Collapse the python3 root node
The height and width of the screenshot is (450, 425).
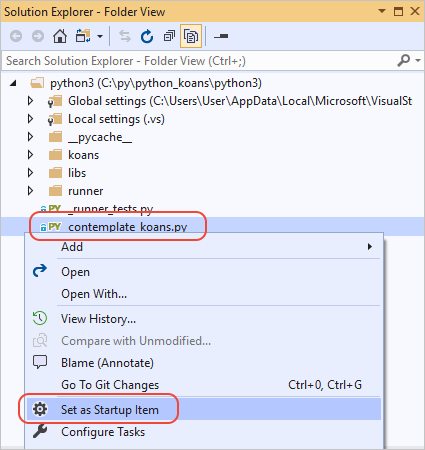click(x=13, y=83)
